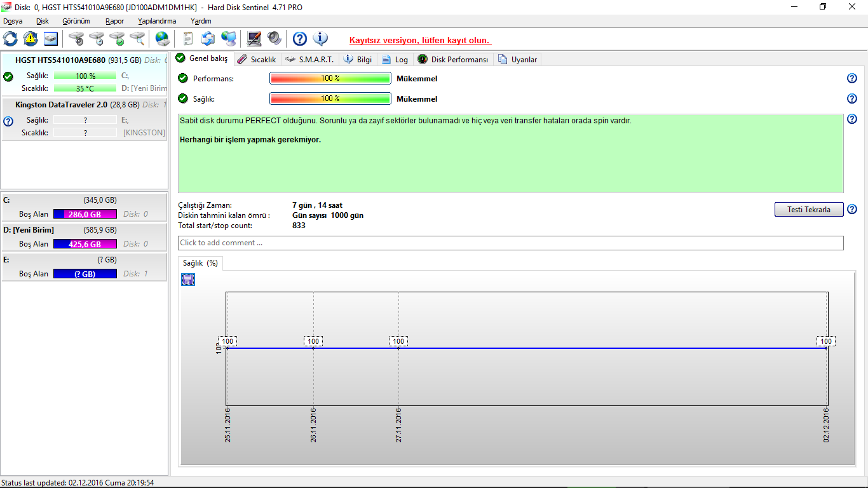
Task: Click the C: drive 286,0 GB free bar
Action: [85, 214]
